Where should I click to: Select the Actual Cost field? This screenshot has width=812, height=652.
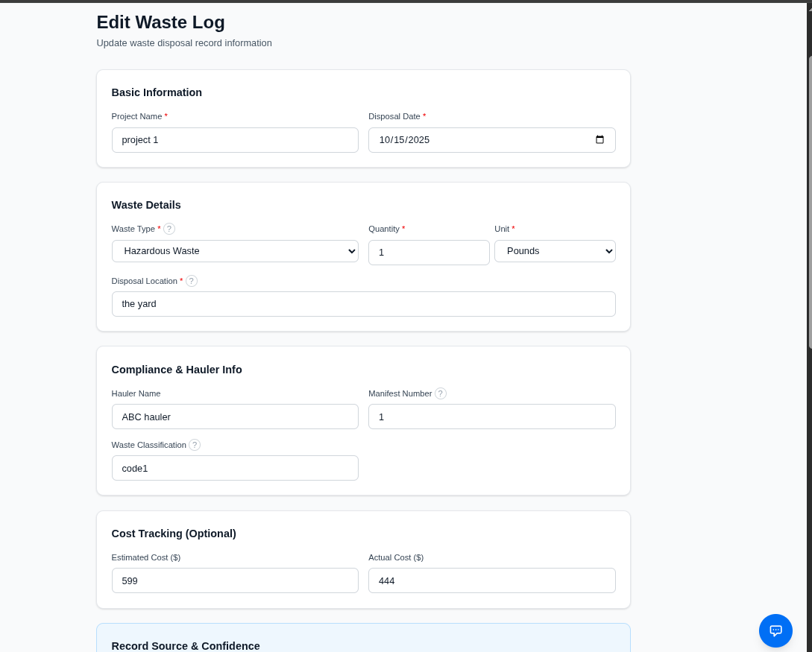coord(491,580)
